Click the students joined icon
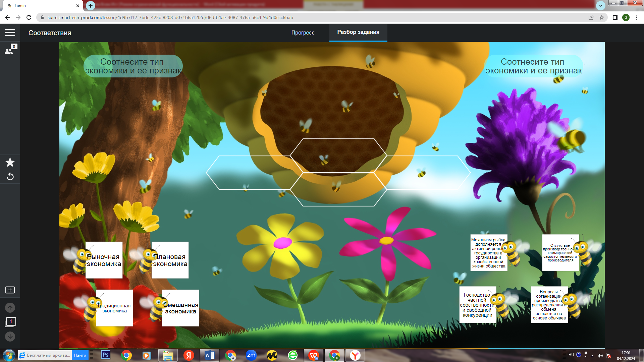644x362 pixels. pyautogui.click(x=9, y=51)
